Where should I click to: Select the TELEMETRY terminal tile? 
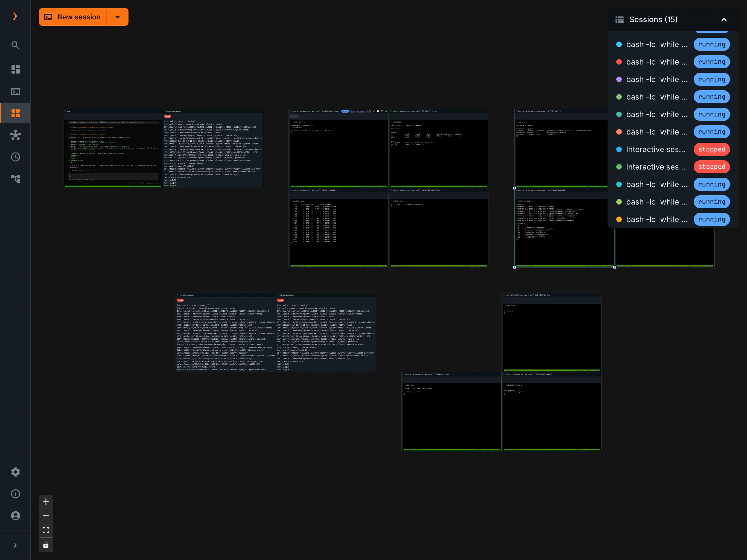pos(439,148)
